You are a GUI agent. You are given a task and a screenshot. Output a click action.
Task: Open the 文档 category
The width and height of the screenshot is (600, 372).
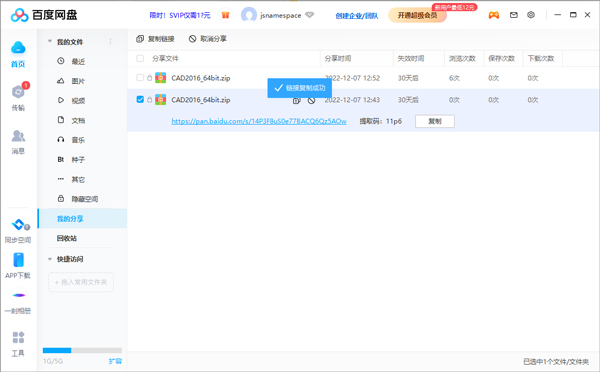[78, 121]
